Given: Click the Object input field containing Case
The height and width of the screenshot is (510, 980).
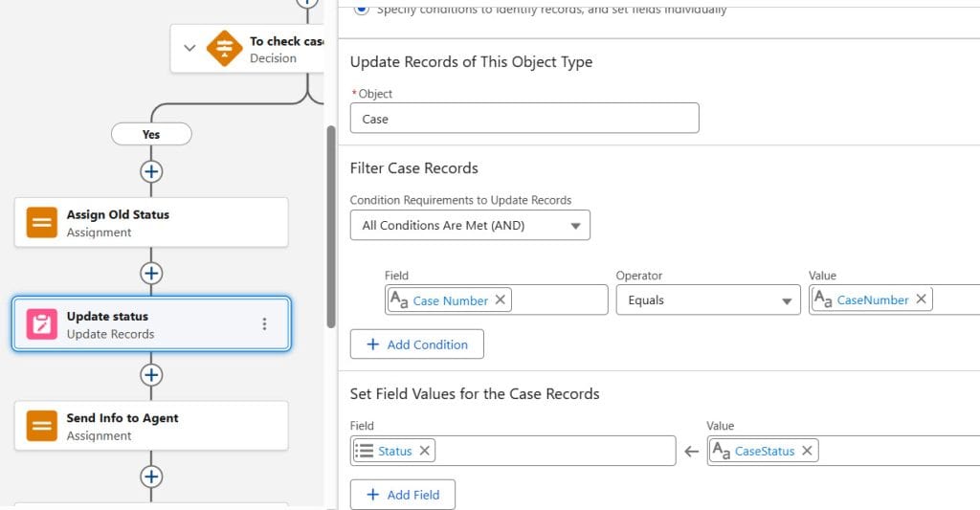Looking at the screenshot, I should (524, 118).
